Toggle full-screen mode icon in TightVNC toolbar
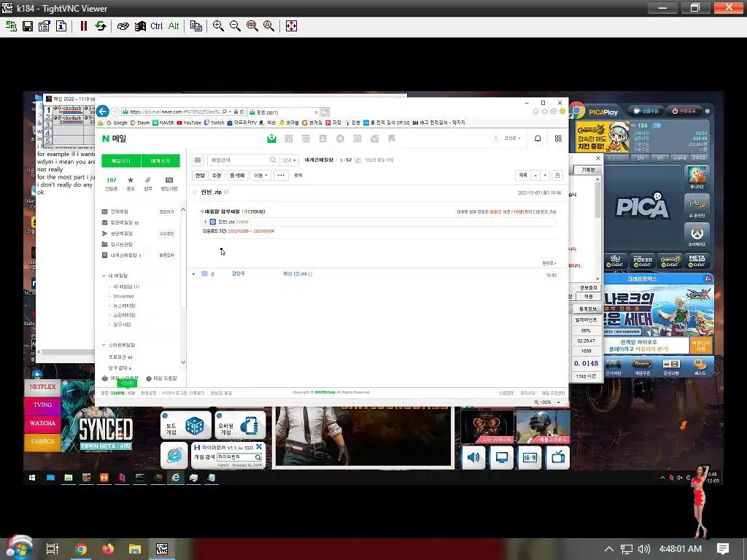This screenshot has height=560, width=747. (x=291, y=26)
